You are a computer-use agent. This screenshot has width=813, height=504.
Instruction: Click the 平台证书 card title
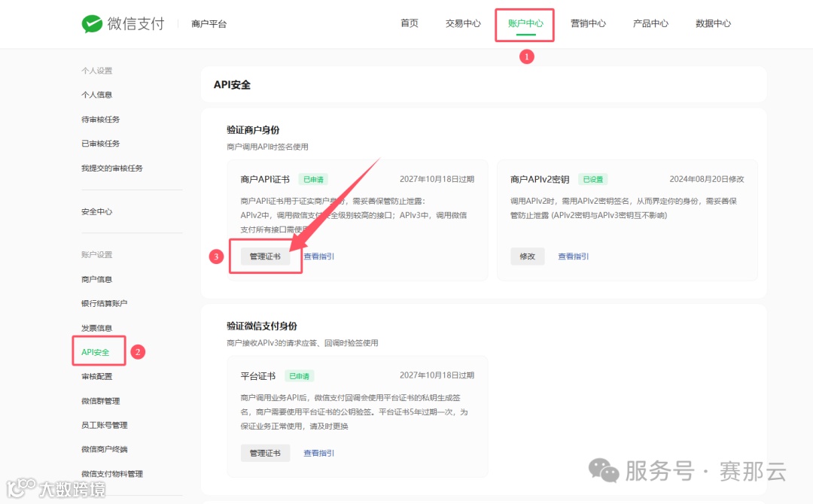click(x=257, y=376)
